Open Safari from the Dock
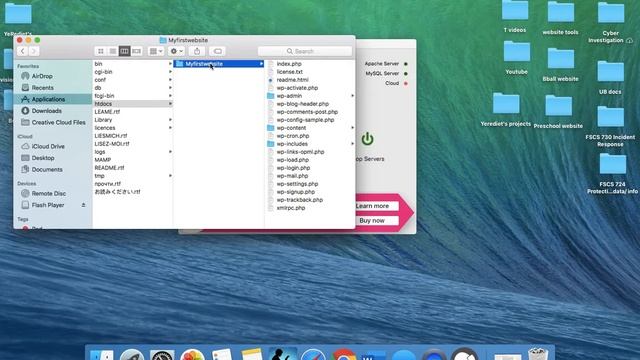Viewport: 640px width, 360px height. pos(313,355)
